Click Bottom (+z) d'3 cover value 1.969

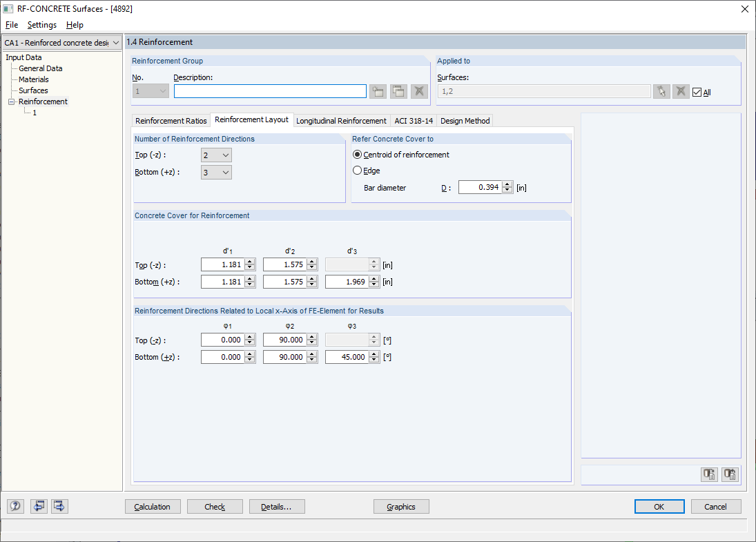[x=347, y=282]
